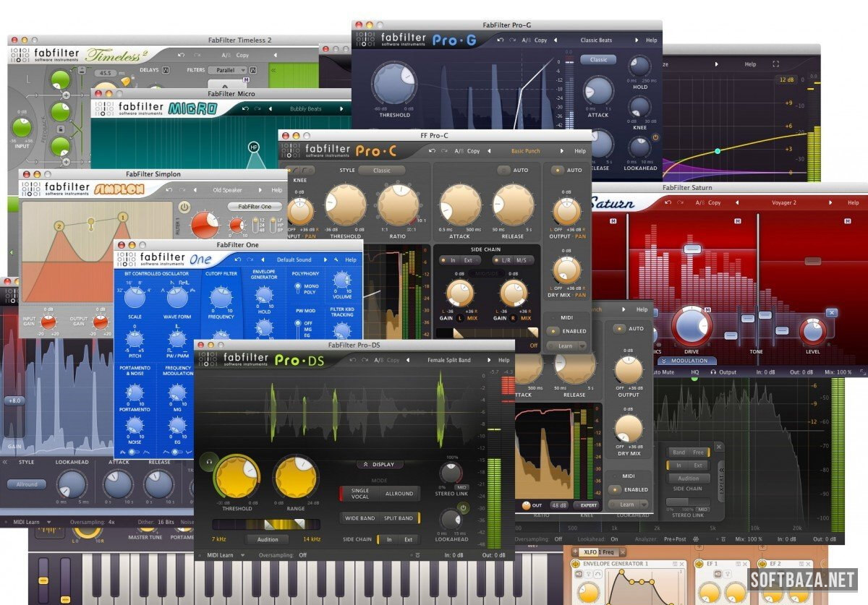Viewport: 868px width, 605px height.
Task: Open the Basic Punch preset menu in FF Pro-C
Action: [526, 151]
